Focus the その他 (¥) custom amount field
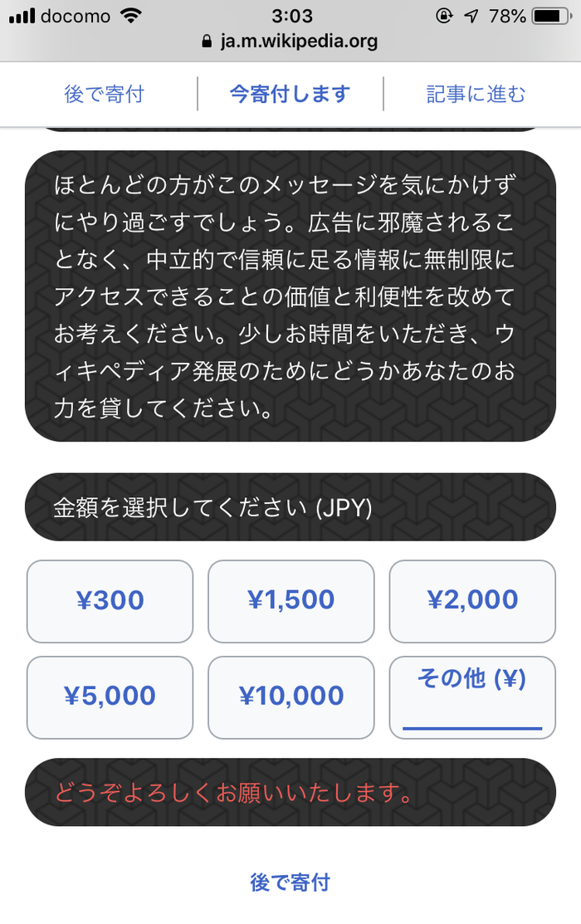This screenshot has height=924, width=581. coord(472,697)
